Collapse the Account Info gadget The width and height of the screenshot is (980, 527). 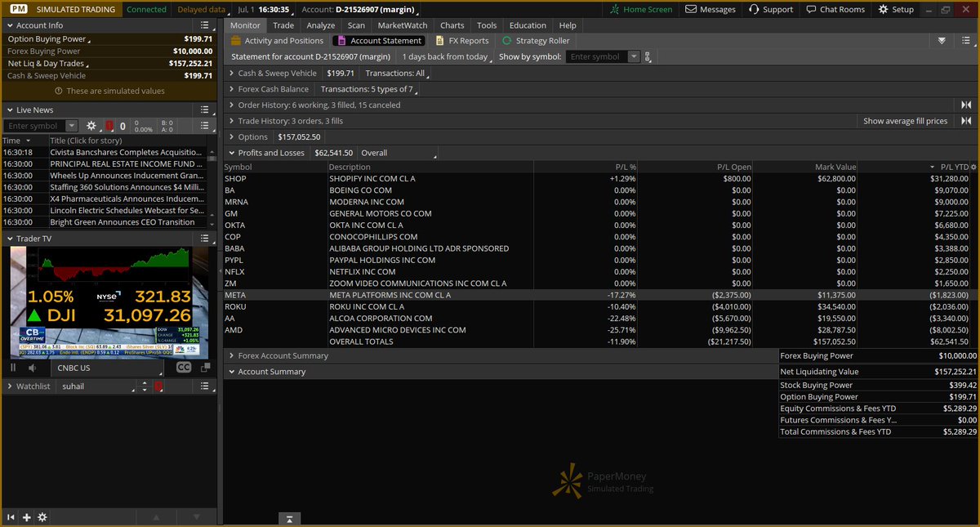click(x=9, y=25)
